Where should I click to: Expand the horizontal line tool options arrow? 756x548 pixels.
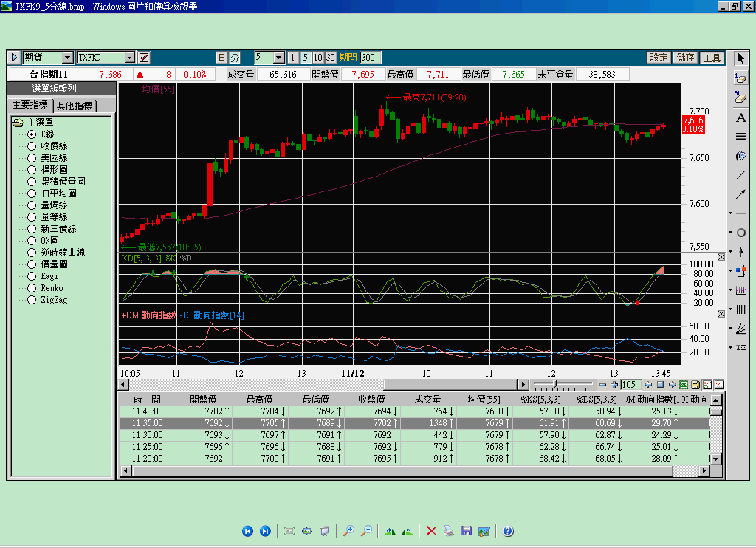tap(731, 213)
